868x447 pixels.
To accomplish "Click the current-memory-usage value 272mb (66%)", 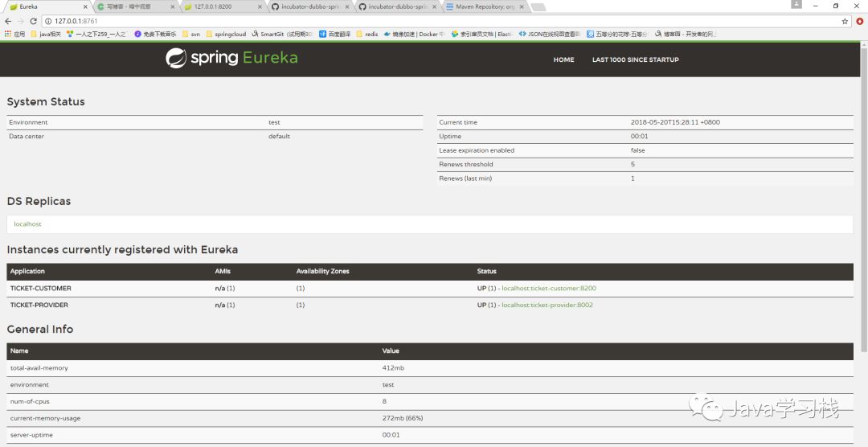I will [x=403, y=418].
